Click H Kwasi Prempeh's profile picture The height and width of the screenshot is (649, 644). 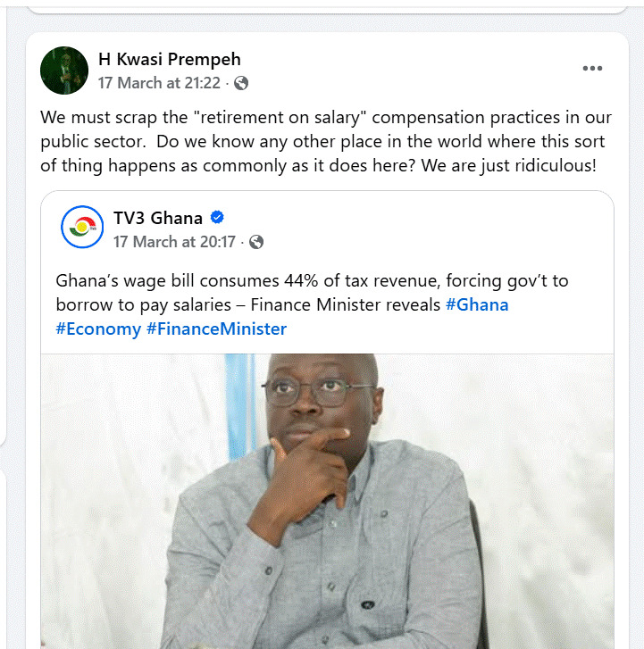64,71
